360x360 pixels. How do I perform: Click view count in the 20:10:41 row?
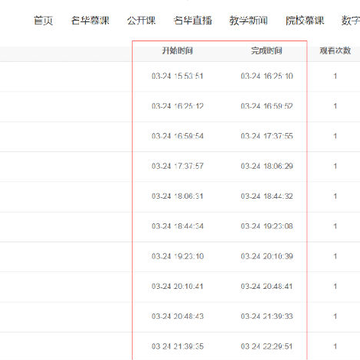coord(335,286)
